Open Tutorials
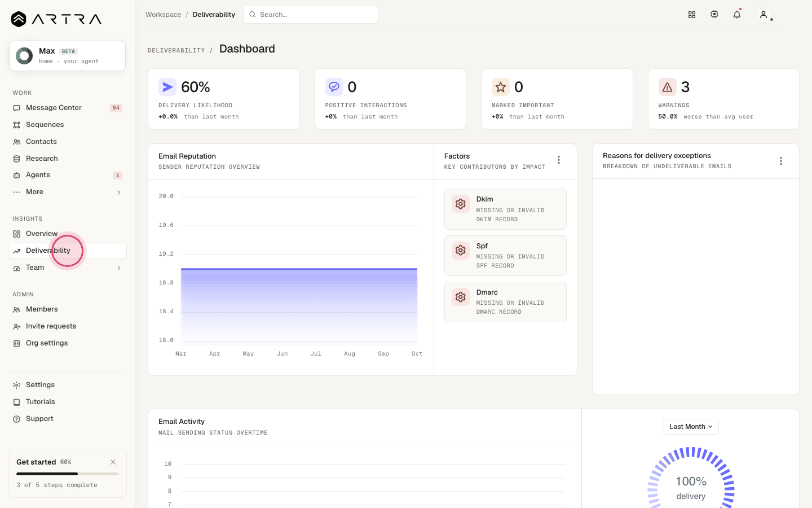 coord(68,402)
